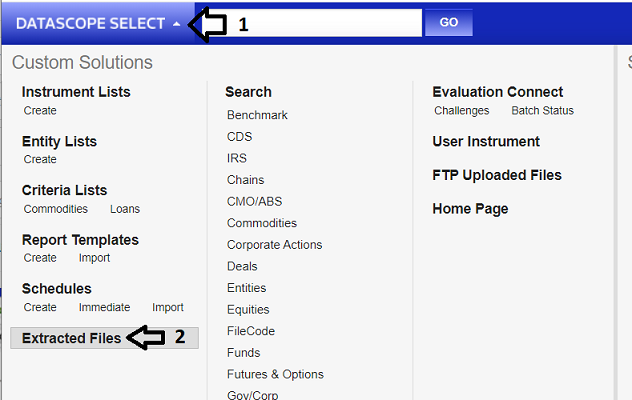Screen dimensions: 632x400
Task: Go to FTP Uploaded Files
Action: (497, 176)
